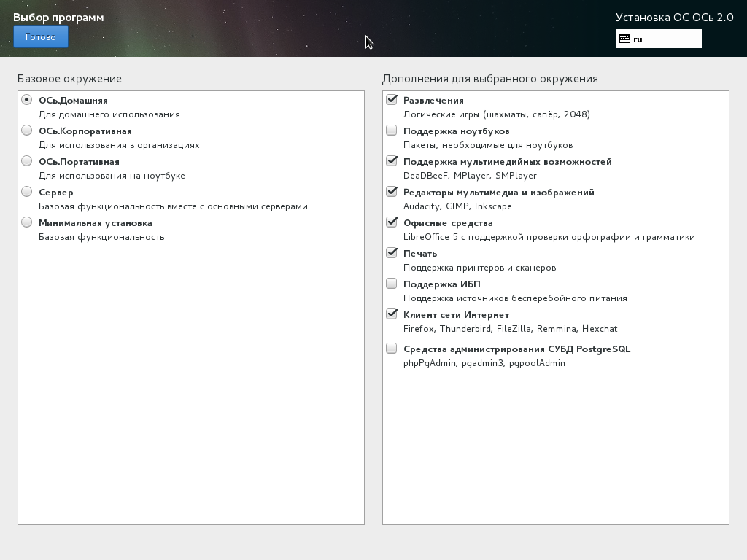Click the Для домашнего использования description
747x560 pixels.
click(x=109, y=114)
